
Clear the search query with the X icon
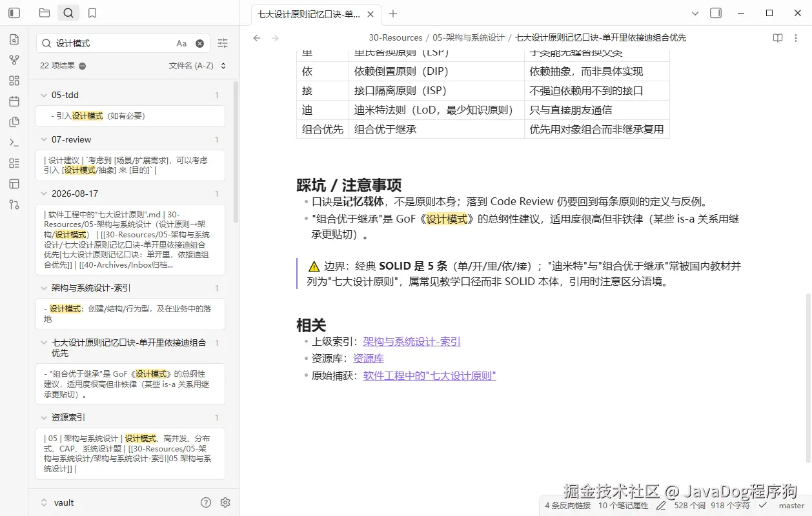(x=199, y=43)
